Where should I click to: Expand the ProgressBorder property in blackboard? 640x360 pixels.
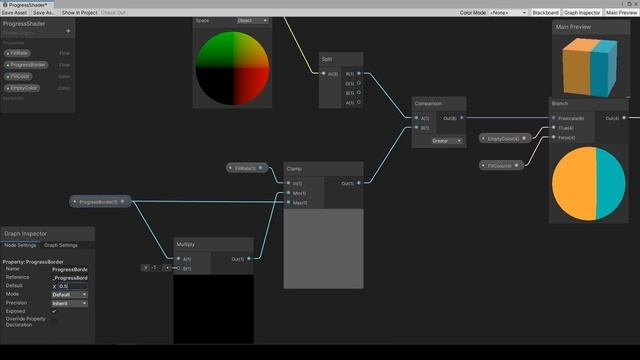tap(8, 65)
